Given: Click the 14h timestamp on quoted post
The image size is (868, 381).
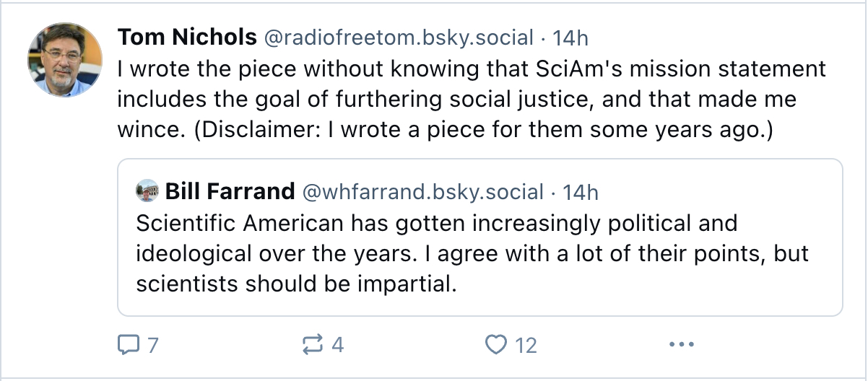Looking at the screenshot, I should (x=581, y=191).
